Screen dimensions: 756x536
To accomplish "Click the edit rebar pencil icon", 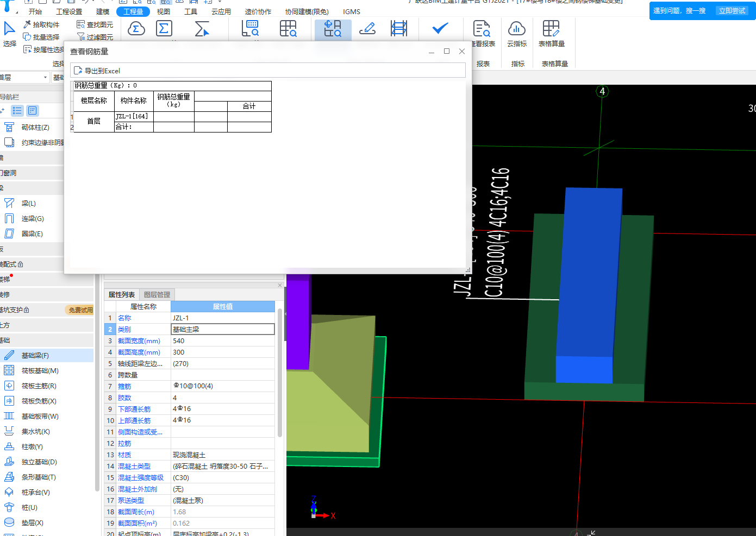I will tap(367, 29).
